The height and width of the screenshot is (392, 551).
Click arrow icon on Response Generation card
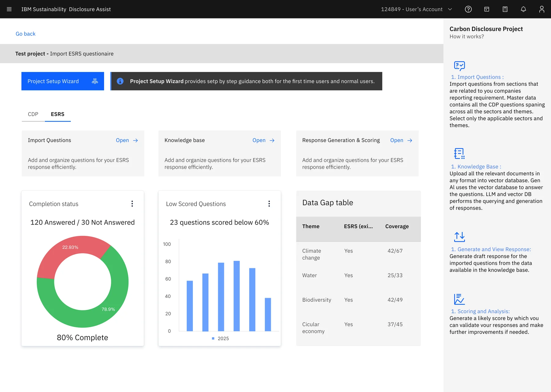click(410, 140)
